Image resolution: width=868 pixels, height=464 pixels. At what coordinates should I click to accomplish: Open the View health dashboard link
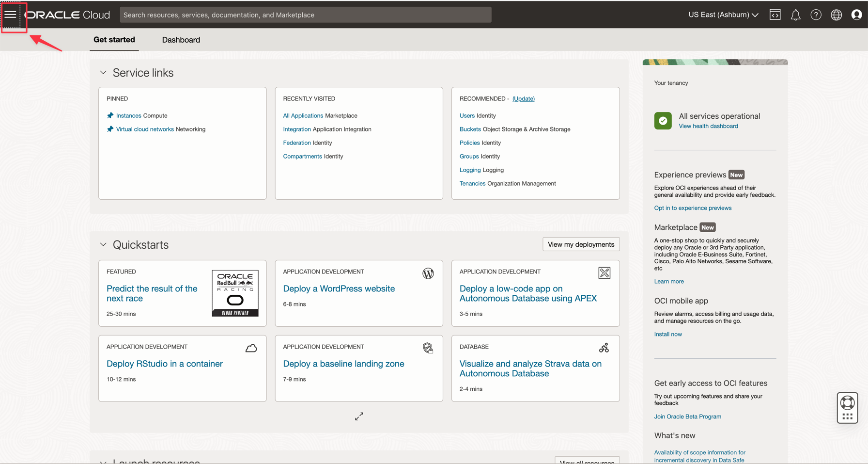[x=708, y=126]
